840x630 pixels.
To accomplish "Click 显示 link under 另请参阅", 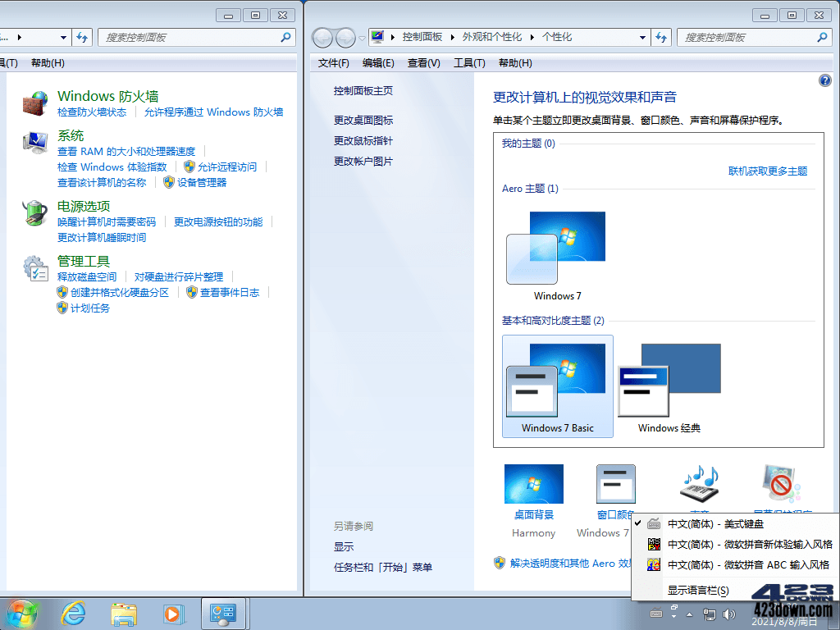I will coord(344,546).
